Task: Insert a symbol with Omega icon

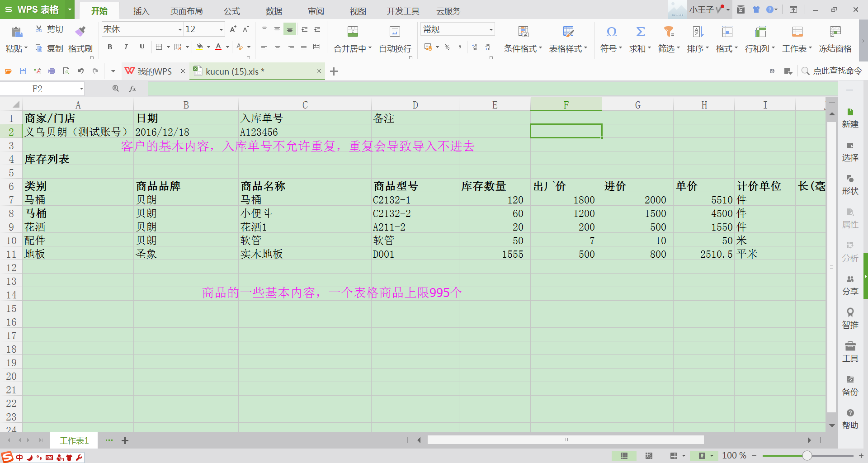Action: coord(611,32)
